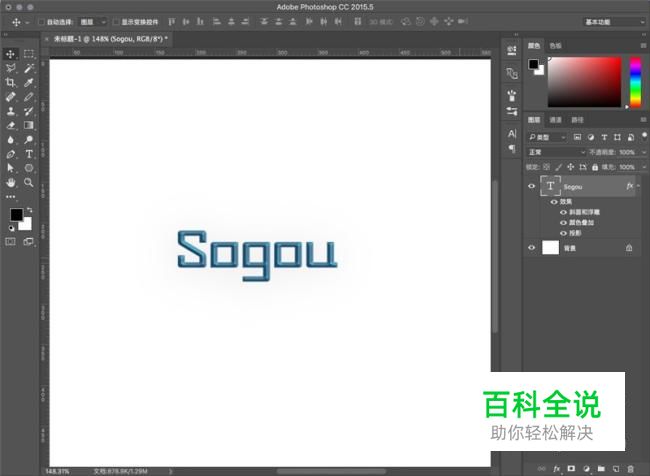The width and height of the screenshot is (650, 476).
Task: Create a new layer
Action: [616, 469]
